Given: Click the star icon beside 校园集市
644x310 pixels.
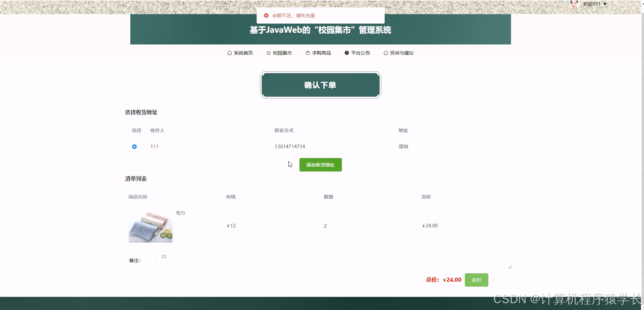Looking at the screenshot, I should click(x=268, y=53).
